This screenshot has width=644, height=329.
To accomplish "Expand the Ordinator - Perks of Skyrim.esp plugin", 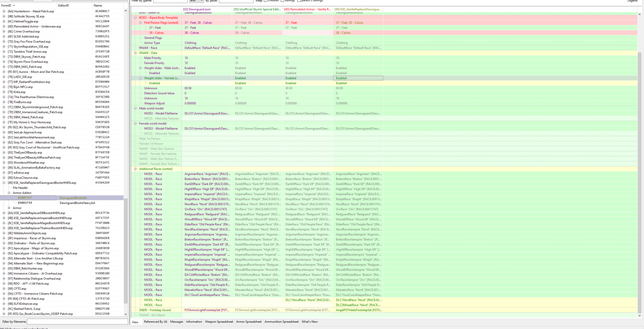I will 4,243.
